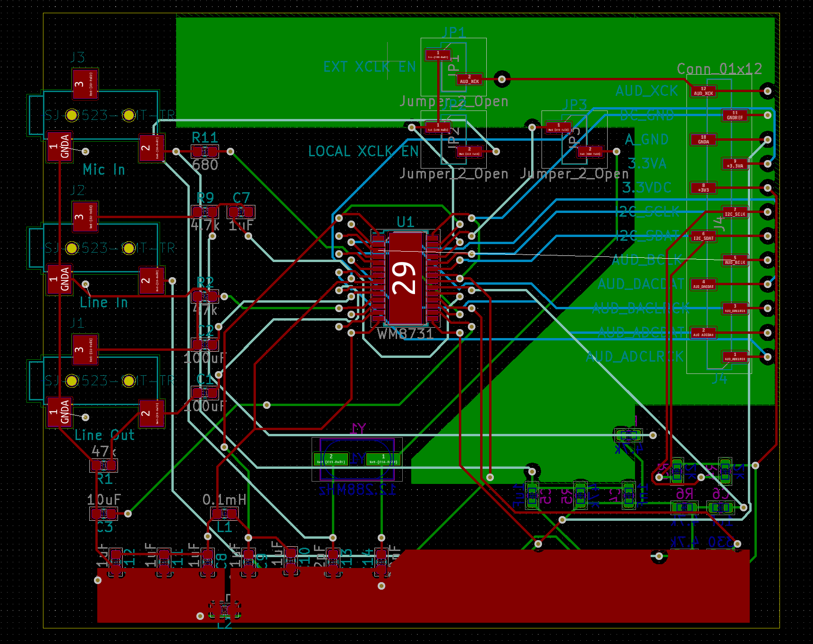Select resistor R1 47k footprint
This screenshot has height=644, width=813.
pyautogui.click(x=103, y=466)
